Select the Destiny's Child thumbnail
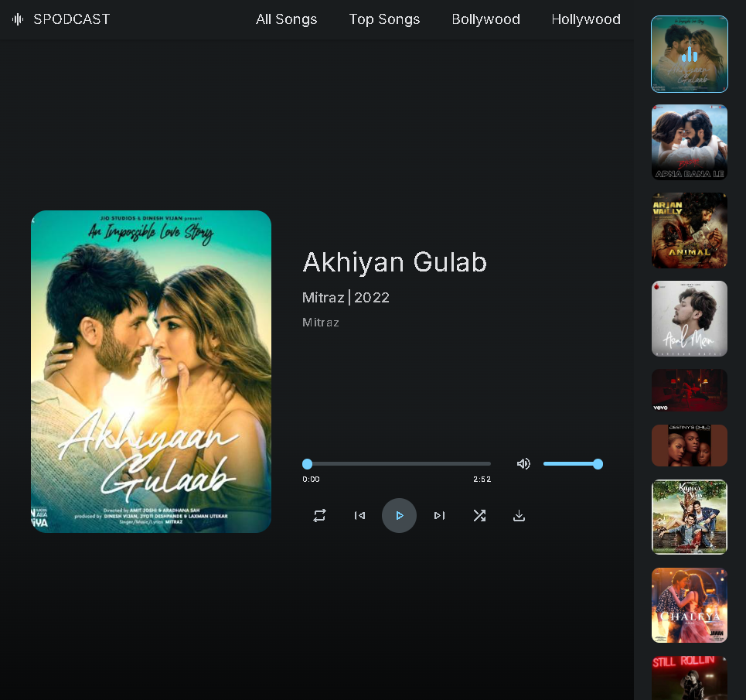This screenshot has height=700, width=746. (x=690, y=446)
